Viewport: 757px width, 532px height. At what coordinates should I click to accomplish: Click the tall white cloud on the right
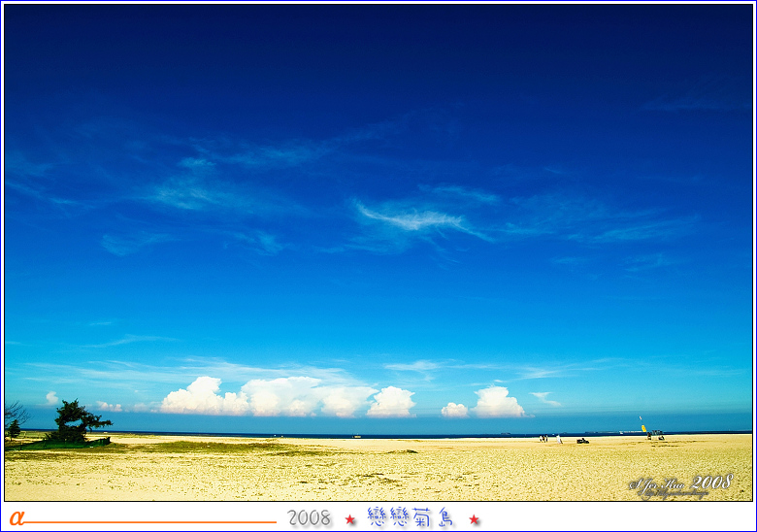(498, 402)
